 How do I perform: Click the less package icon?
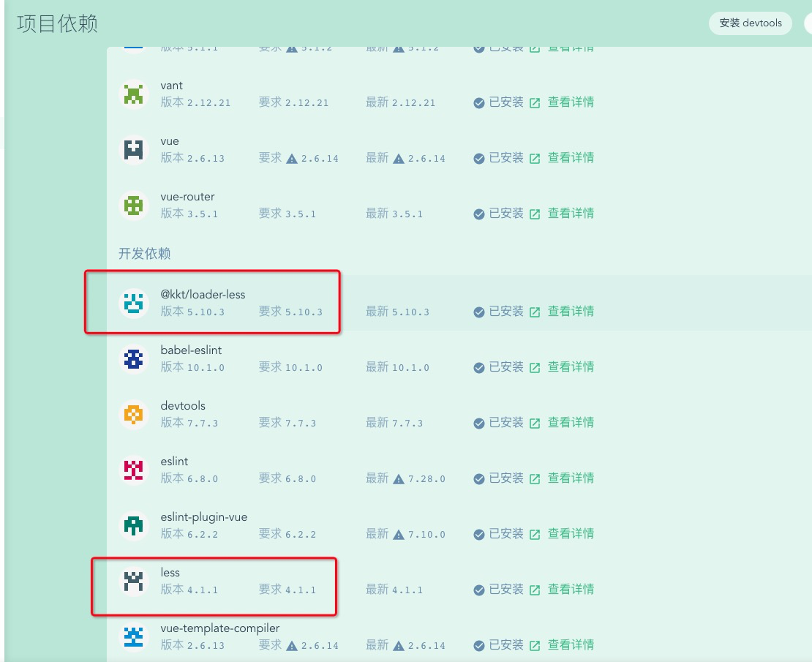[x=132, y=581]
